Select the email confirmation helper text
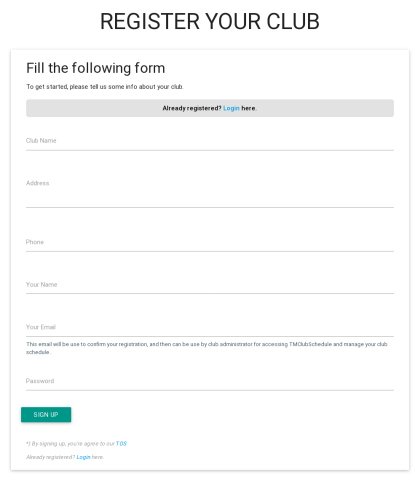The image size is (415, 480). coord(207,348)
